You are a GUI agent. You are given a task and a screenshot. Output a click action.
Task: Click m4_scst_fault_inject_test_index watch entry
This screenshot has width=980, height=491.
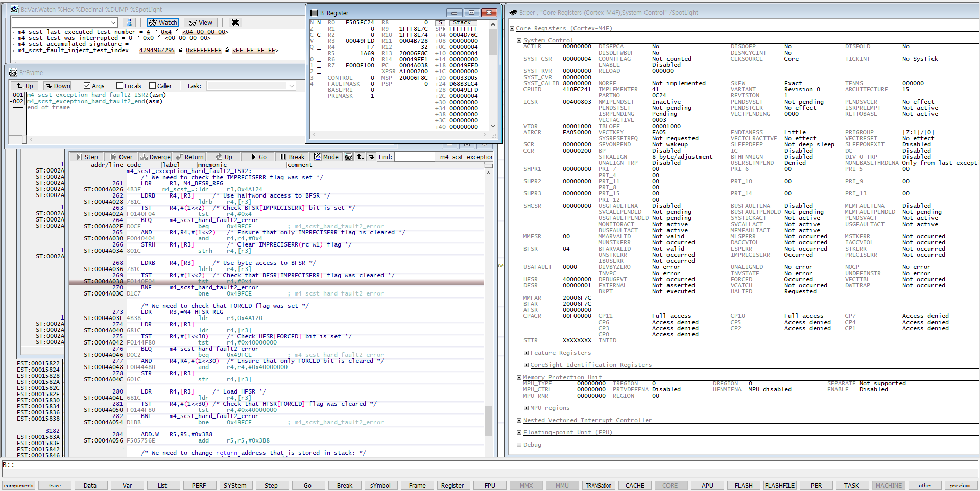tap(148, 50)
